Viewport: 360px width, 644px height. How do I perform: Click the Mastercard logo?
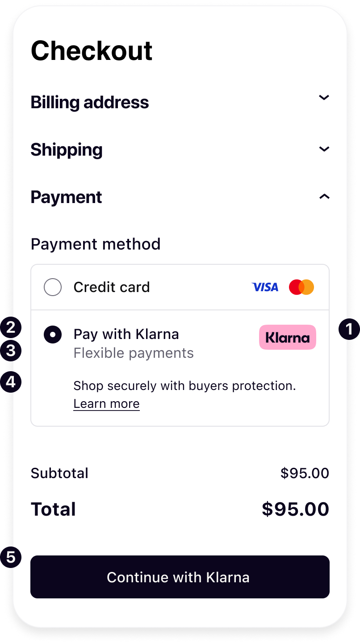pos(301,287)
